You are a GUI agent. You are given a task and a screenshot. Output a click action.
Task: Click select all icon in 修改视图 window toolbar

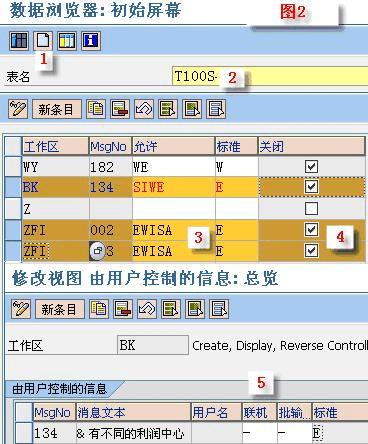pyautogui.click(x=171, y=309)
